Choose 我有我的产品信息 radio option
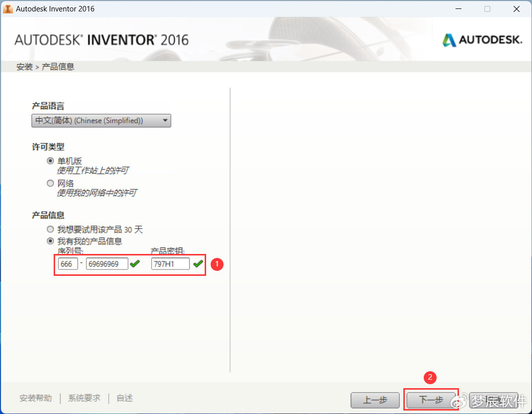Image resolution: width=532 pixels, height=414 pixels. point(50,241)
